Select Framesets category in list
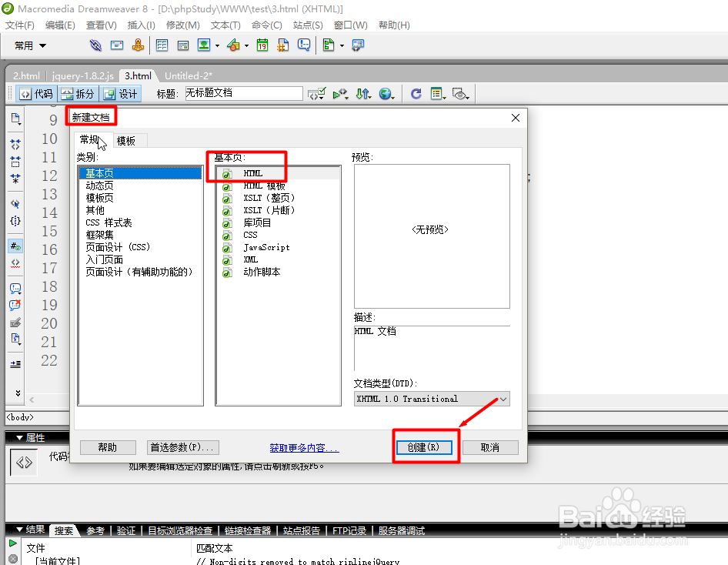 tap(99, 235)
